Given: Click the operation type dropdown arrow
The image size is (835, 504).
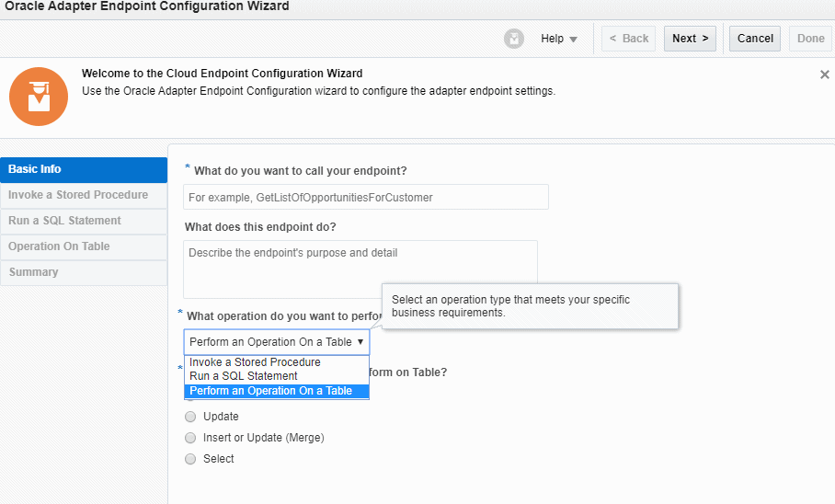Looking at the screenshot, I should [360, 342].
